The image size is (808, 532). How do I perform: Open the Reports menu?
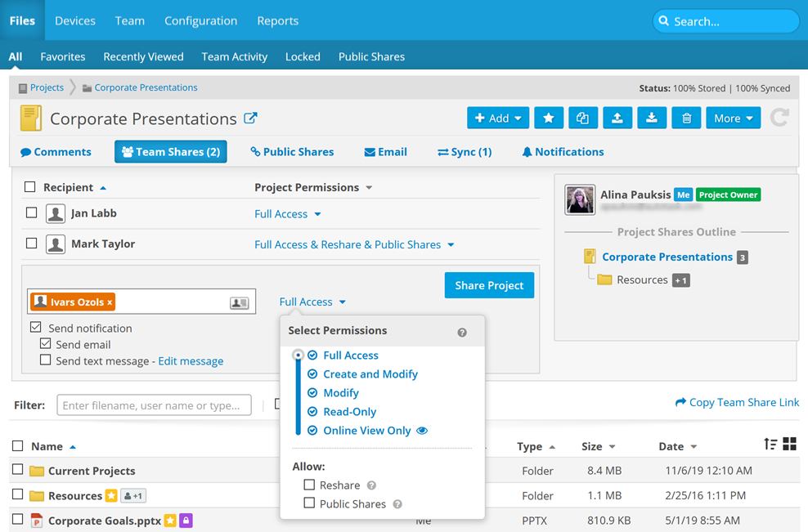click(x=277, y=20)
